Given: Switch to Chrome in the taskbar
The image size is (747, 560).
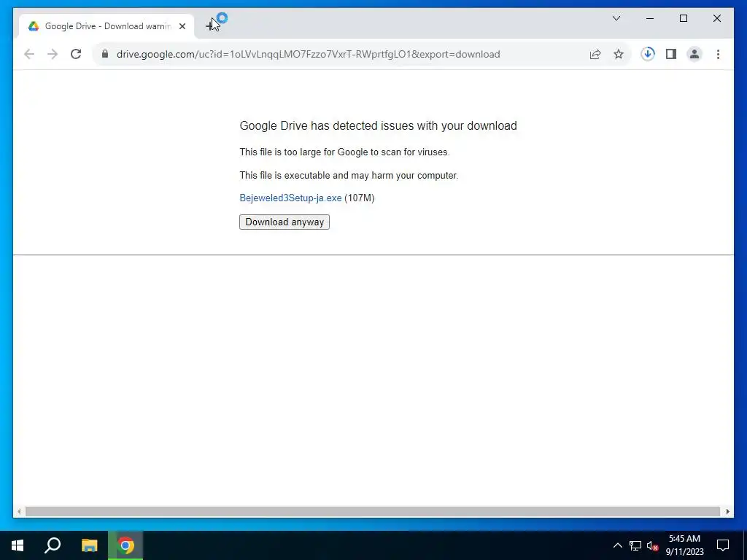Looking at the screenshot, I should point(125,545).
